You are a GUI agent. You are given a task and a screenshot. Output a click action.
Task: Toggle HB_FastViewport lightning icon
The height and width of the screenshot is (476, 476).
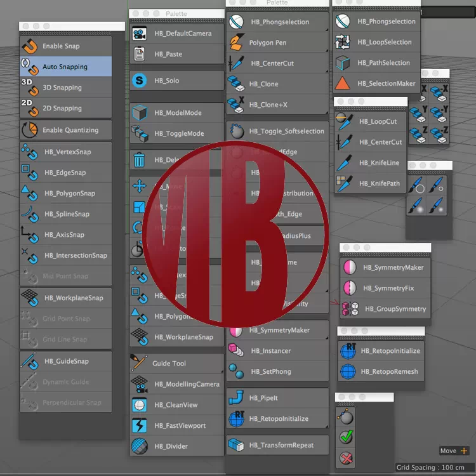click(x=140, y=425)
